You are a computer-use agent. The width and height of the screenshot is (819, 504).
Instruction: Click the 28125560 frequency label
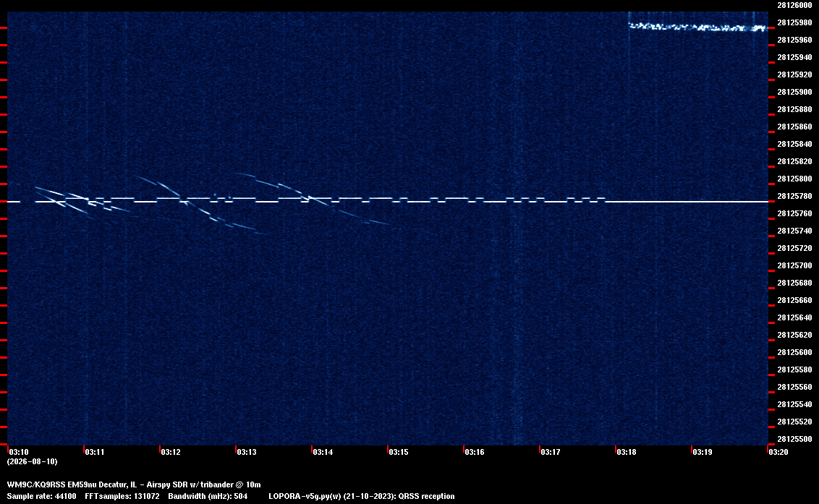[794, 386]
